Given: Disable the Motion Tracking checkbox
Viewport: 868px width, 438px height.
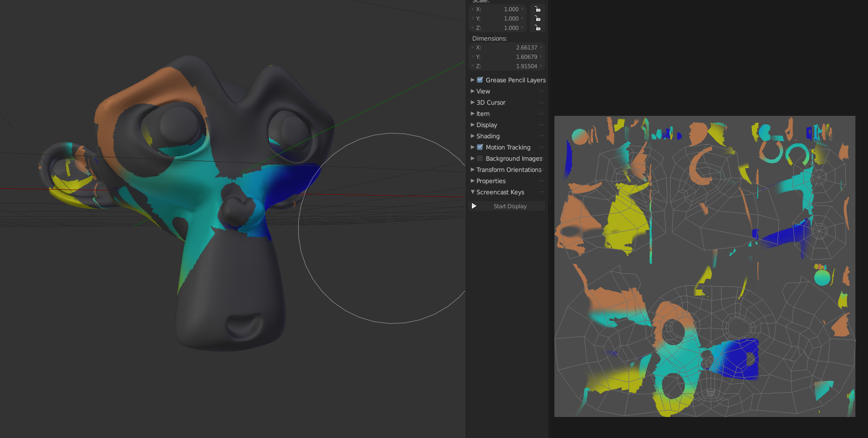Looking at the screenshot, I should [479, 147].
